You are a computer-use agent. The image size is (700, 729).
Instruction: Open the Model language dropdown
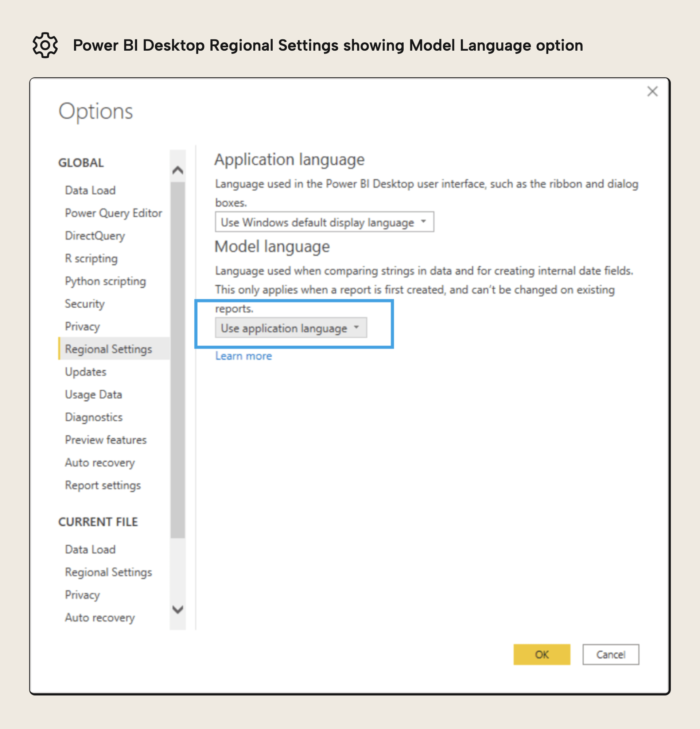point(291,328)
